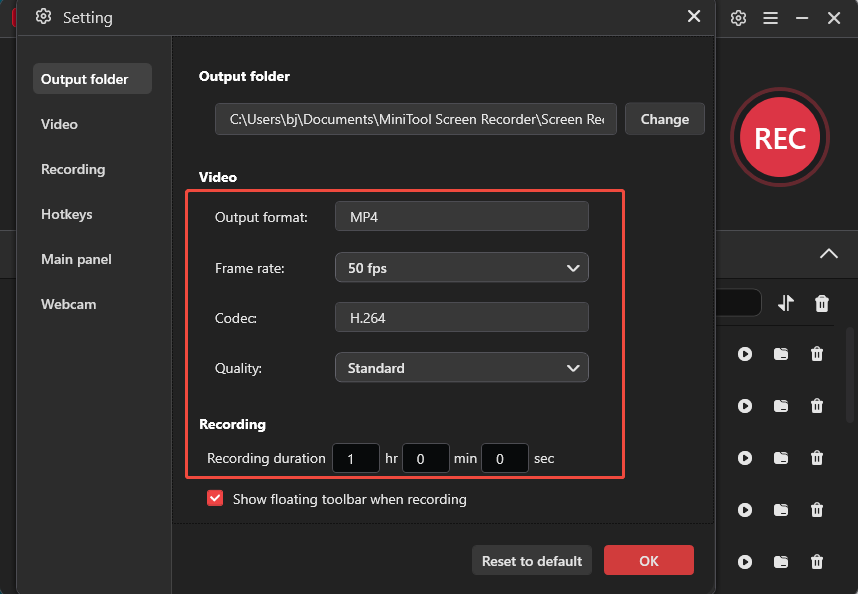Image resolution: width=858 pixels, height=594 pixels.
Task: Select the Webcam settings section
Action: click(x=69, y=304)
